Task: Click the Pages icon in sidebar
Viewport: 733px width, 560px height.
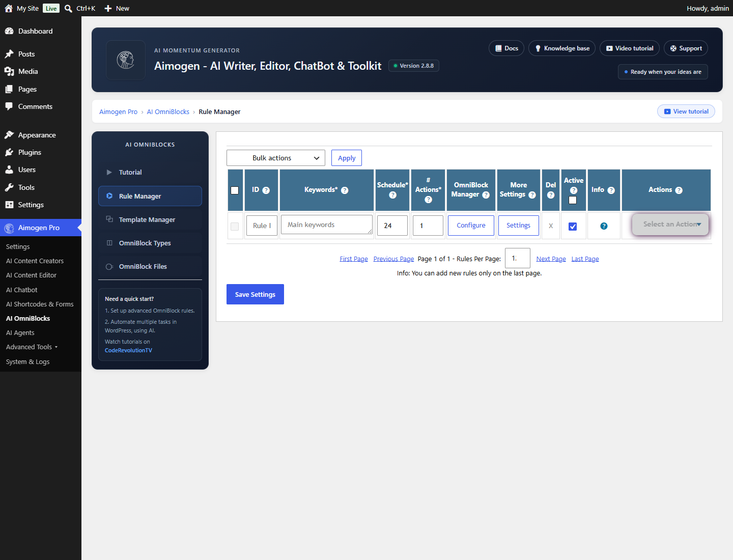Action: [9, 89]
